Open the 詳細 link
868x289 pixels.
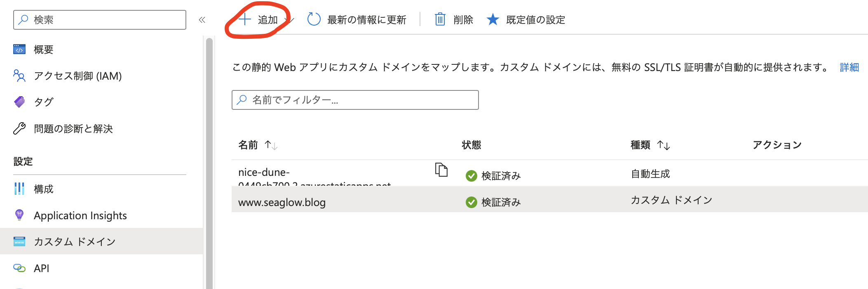849,67
